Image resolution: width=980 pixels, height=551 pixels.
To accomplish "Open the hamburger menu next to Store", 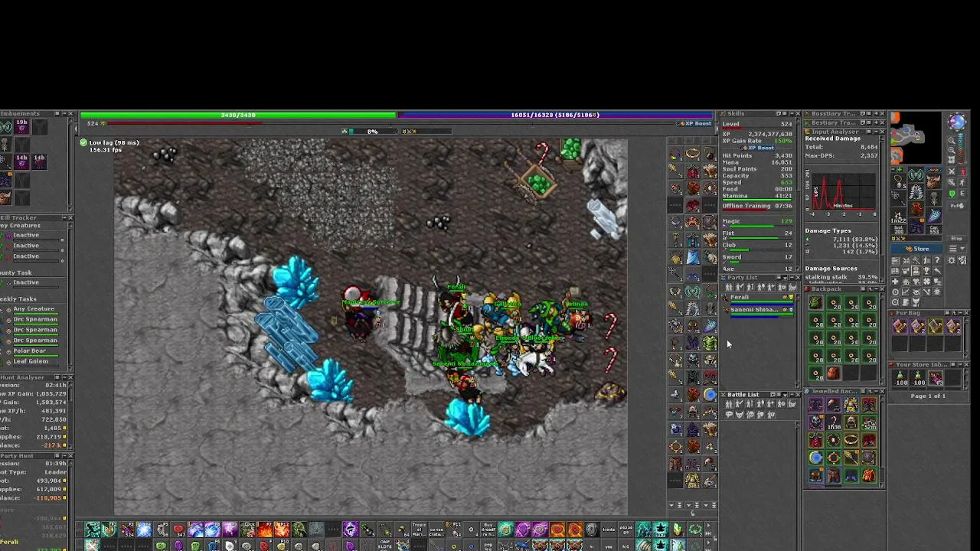I will pos(957,248).
